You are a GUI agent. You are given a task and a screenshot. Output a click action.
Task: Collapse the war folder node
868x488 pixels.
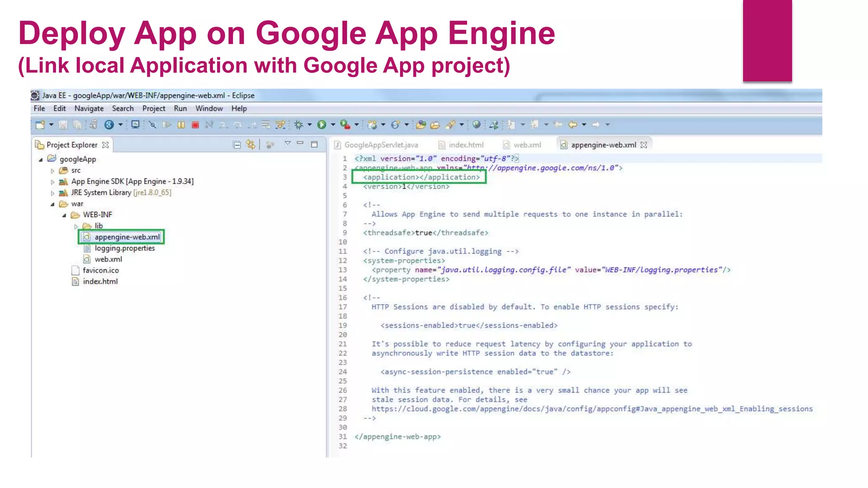(52, 204)
